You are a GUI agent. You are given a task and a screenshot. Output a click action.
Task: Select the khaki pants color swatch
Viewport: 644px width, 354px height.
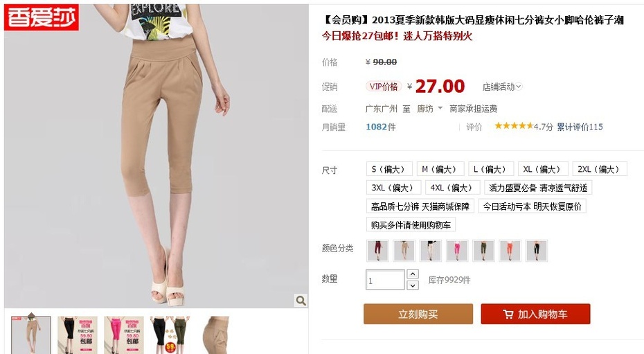pyautogui.click(x=404, y=251)
